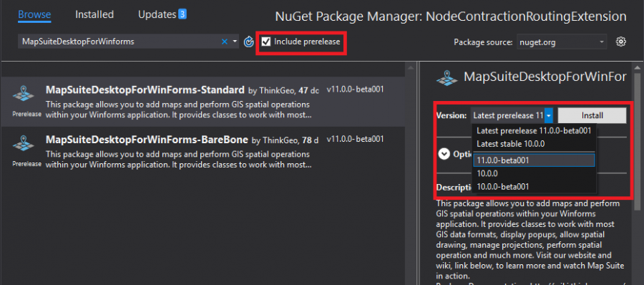Screen dimensions: 644x285
Task: Choose Latest prerelease 11.0.0-beta001 option
Action: pos(534,131)
